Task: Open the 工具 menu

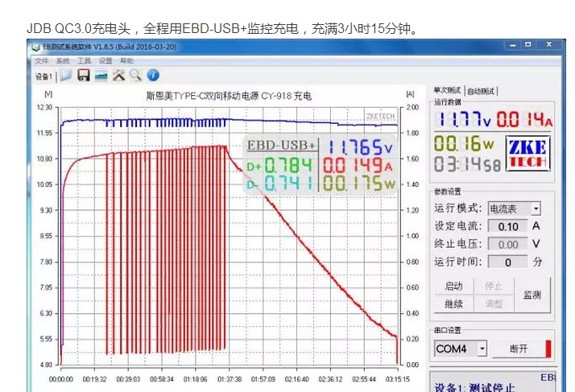Action: click(x=85, y=61)
